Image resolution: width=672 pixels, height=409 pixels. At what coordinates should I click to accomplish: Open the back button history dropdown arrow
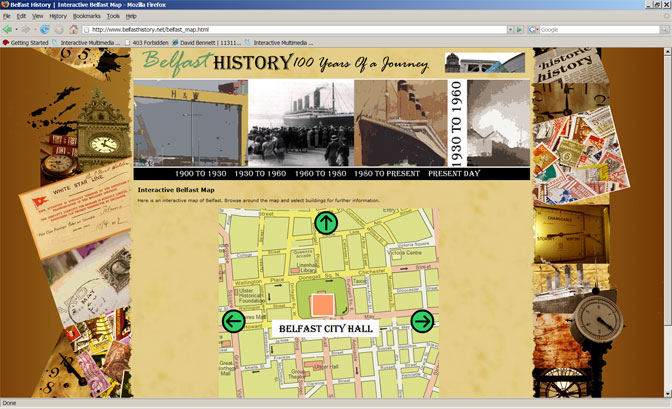[16, 30]
